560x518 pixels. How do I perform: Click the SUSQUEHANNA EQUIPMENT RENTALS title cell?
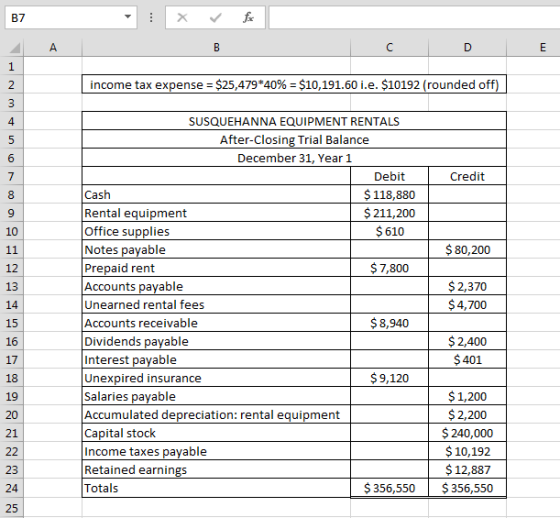click(294, 121)
